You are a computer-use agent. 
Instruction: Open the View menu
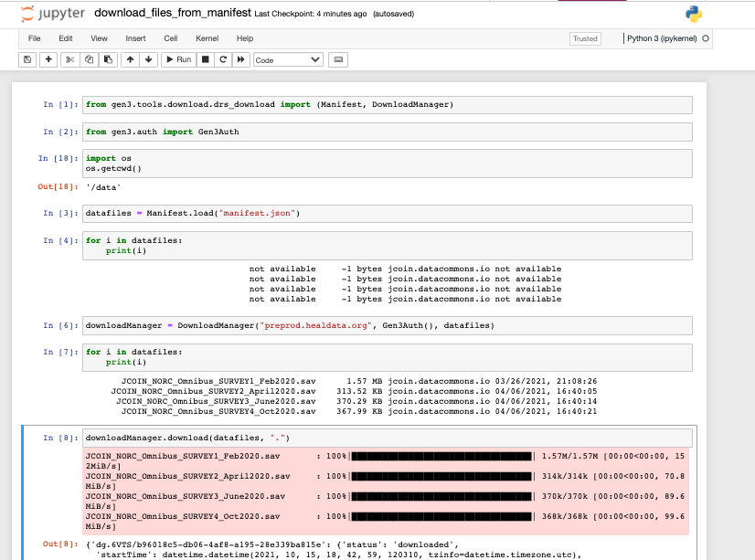99,38
